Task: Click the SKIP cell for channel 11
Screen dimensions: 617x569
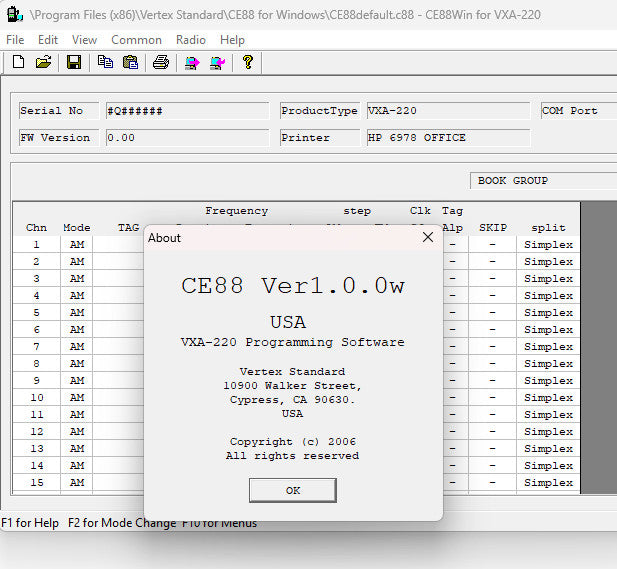Action: pyautogui.click(x=492, y=415)
